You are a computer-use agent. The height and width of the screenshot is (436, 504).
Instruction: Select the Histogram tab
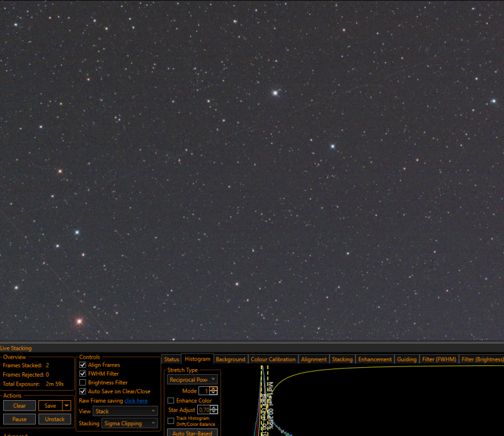(x=197, y=359)
